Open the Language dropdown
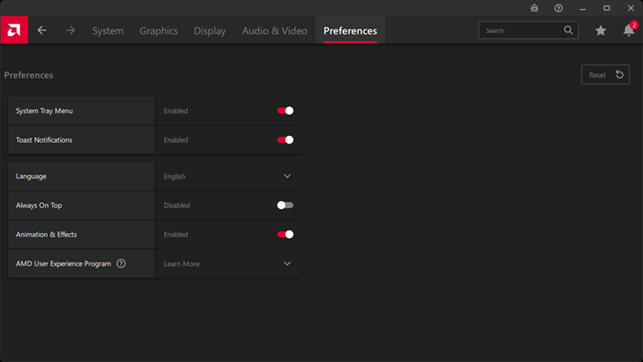The height and width of the screenshot is (362, 643). [228, 176]
